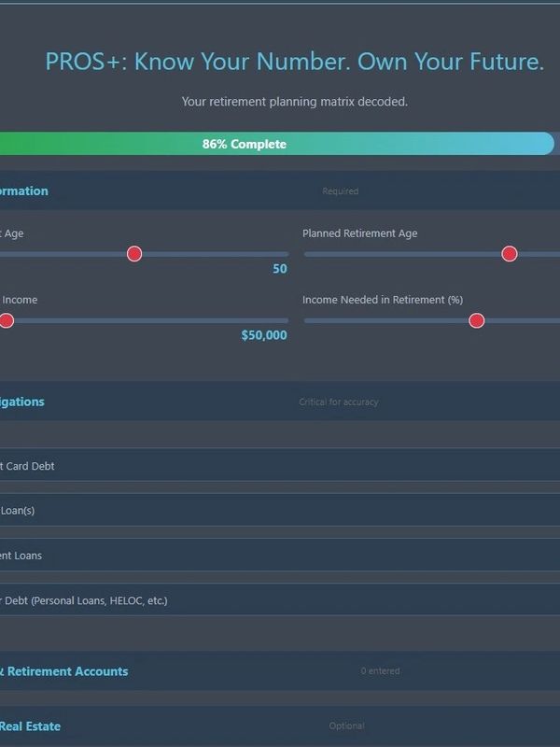
Task: Click the Optional label beside Real Estate
Action: (x=346, y=726)
